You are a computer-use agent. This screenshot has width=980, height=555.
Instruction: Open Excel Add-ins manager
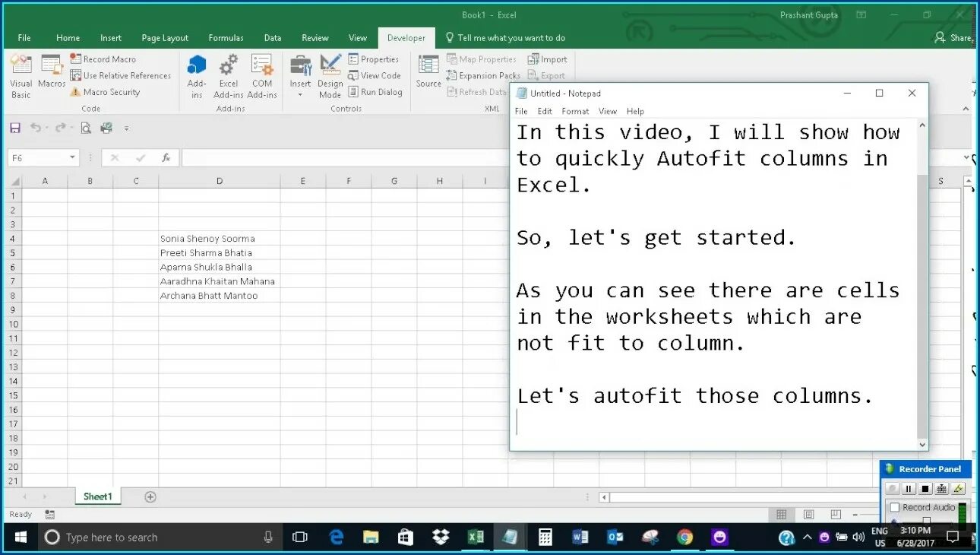229,77
